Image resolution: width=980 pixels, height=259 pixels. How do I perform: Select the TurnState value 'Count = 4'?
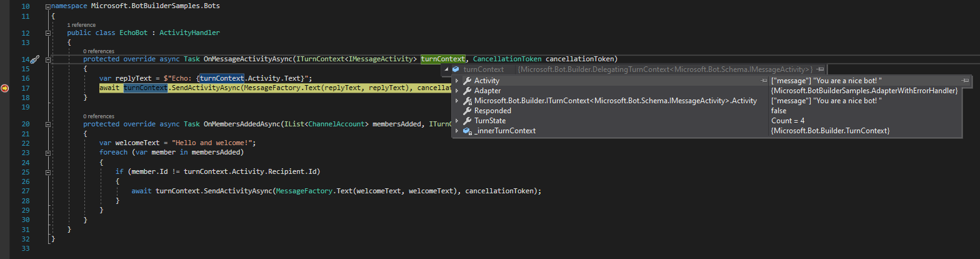(x=787, y=121)
